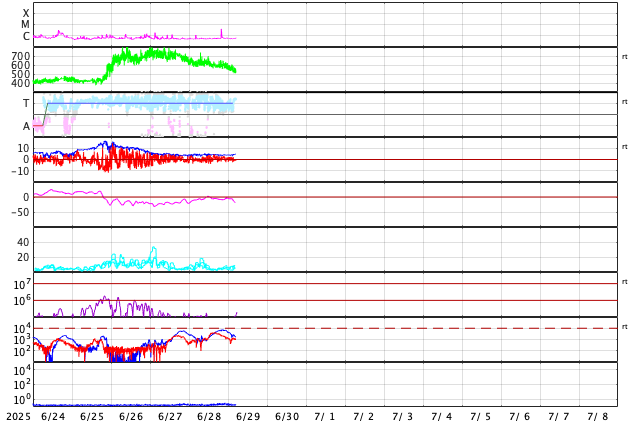
Task: Click the C flare class label
Action: [x=26, y=36]
